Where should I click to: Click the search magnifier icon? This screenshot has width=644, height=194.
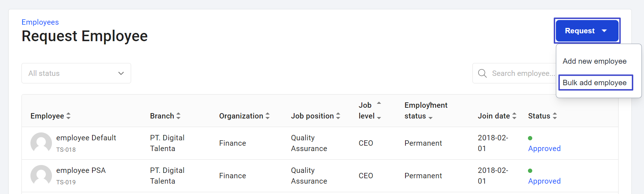pos(482,73)
